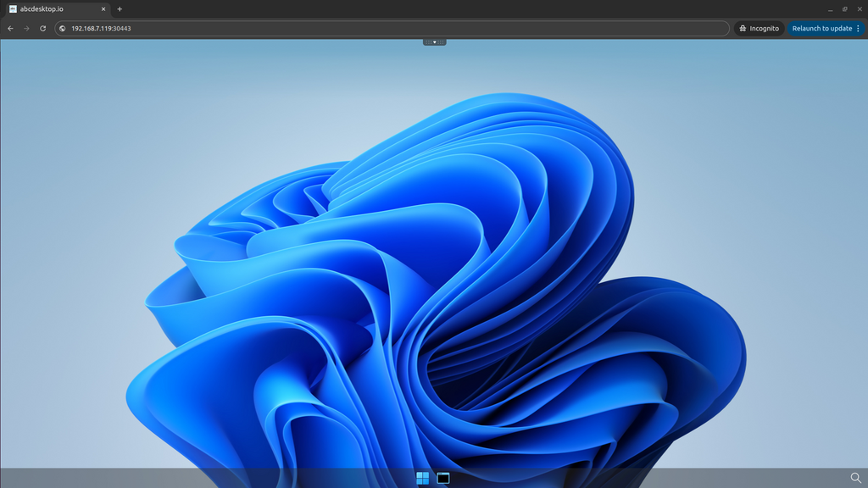Restore down the browser window
868x488 pixels.
pos(845,8)
